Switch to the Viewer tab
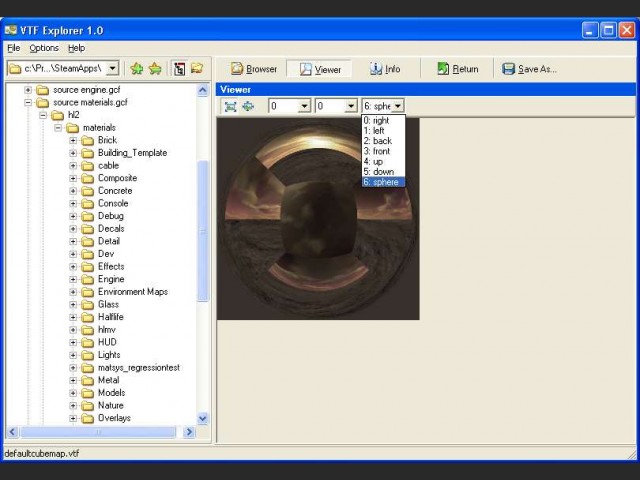 pyautogui.click(x=320, y=69)
